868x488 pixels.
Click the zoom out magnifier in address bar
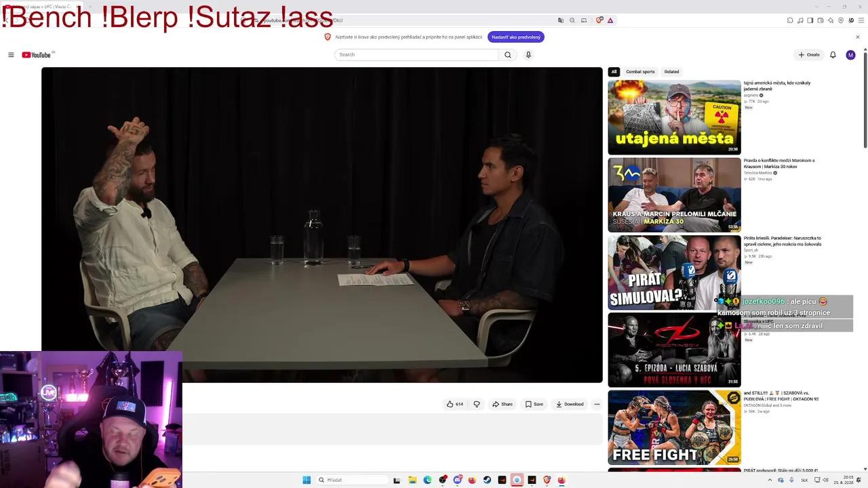point(572,20)
